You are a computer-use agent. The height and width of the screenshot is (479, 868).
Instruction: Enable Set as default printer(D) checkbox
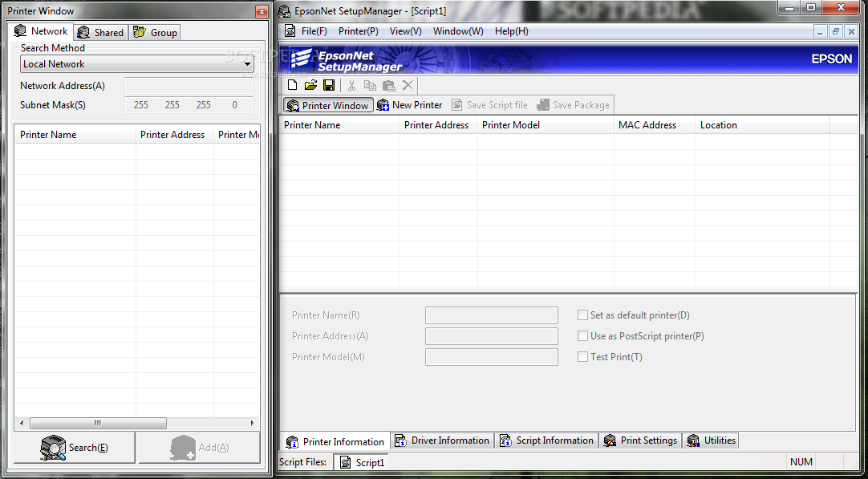pyautogui.click(x=582, y=315)
